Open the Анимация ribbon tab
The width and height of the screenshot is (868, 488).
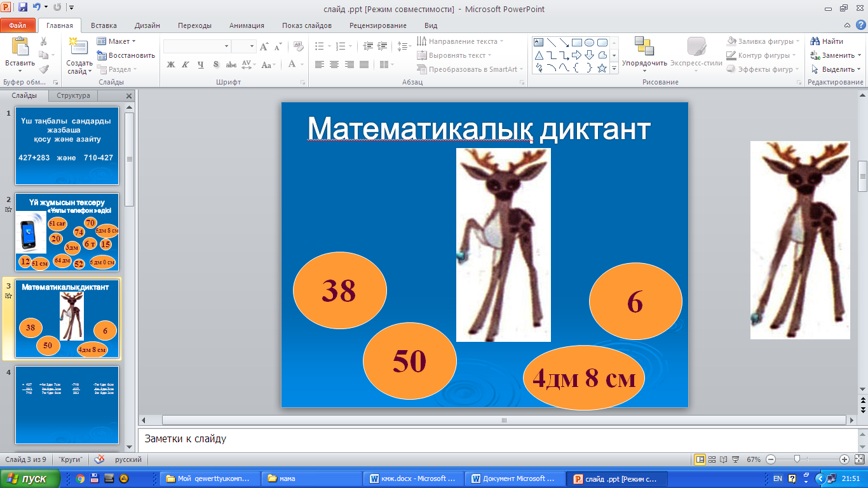click(248, 25)
